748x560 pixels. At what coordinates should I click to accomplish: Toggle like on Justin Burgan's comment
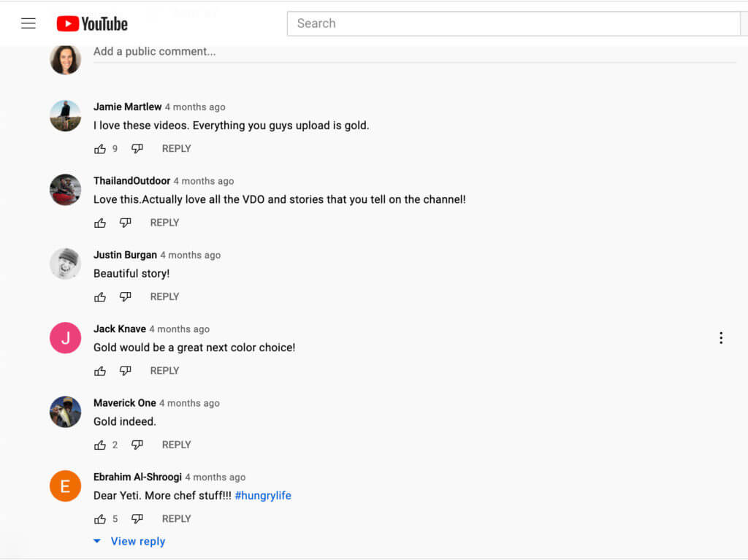[100, 296]
